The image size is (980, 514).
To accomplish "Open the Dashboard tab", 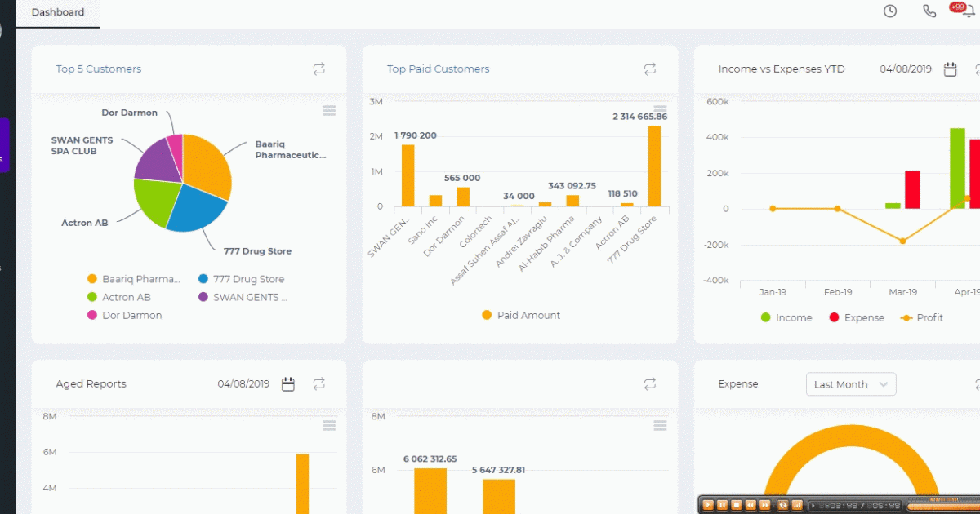I will [58, 12].
